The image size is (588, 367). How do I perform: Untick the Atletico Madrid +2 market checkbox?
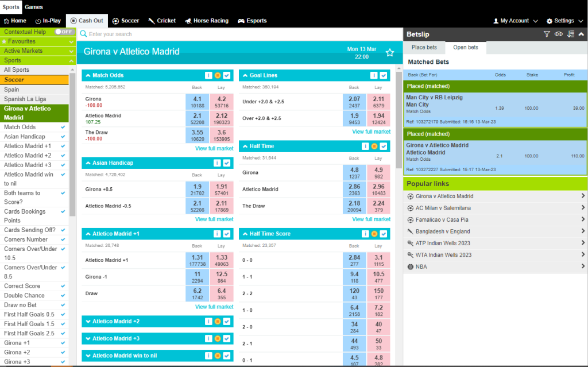[x=227, y=322]
